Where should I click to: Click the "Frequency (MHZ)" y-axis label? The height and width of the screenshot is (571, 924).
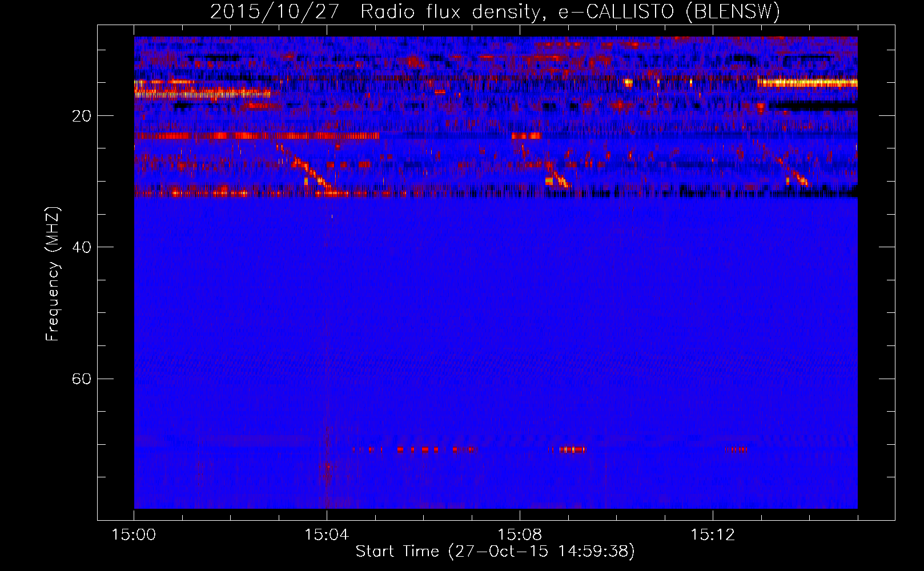pos(53,274)
